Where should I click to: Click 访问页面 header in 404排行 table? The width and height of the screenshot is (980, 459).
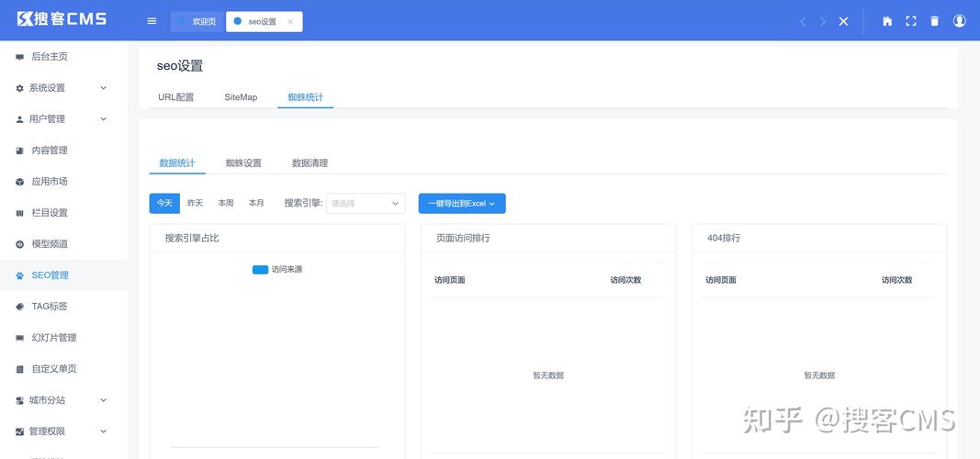point(721,280)
